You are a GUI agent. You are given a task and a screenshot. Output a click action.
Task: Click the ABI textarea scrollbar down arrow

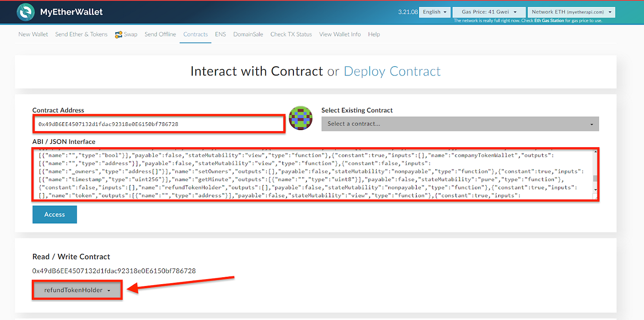595,189
